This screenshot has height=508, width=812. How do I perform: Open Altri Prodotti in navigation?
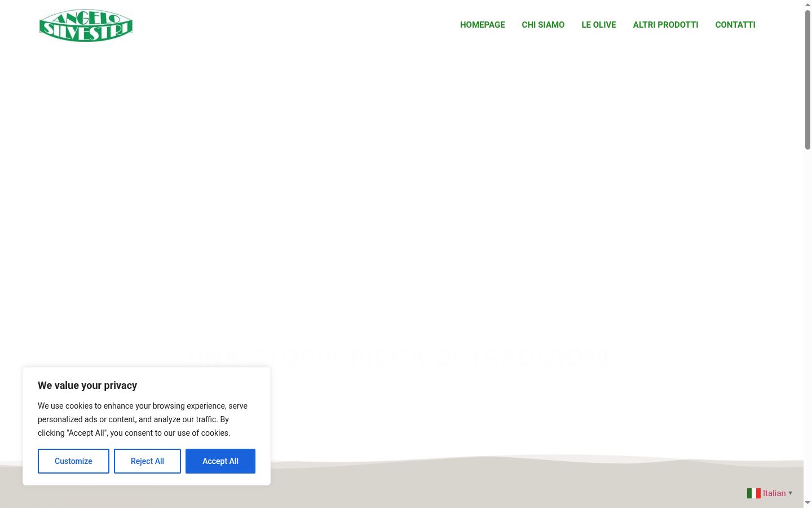[x=665, y=25]
